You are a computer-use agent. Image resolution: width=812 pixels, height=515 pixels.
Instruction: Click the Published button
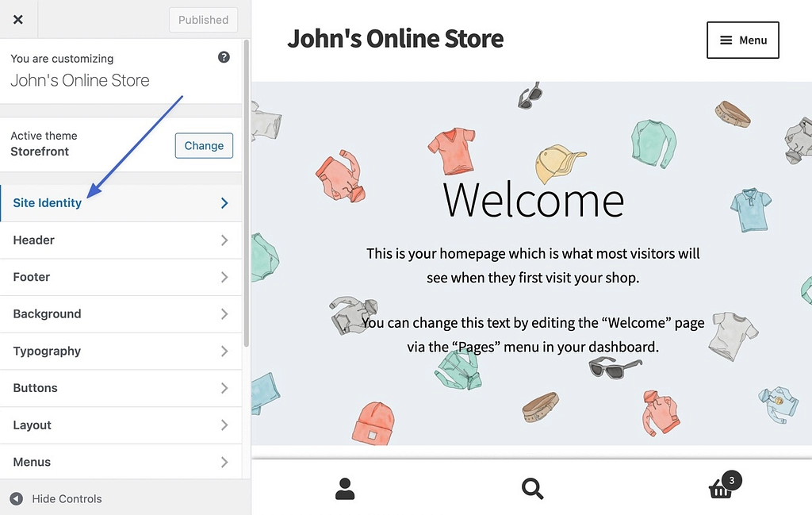[203, 20]
